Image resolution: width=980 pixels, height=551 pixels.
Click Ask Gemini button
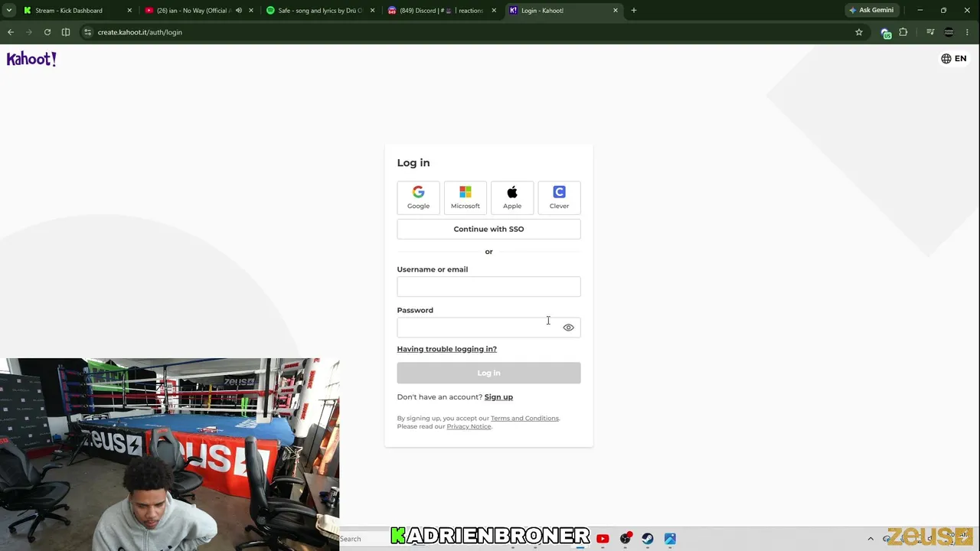[871, 11]
